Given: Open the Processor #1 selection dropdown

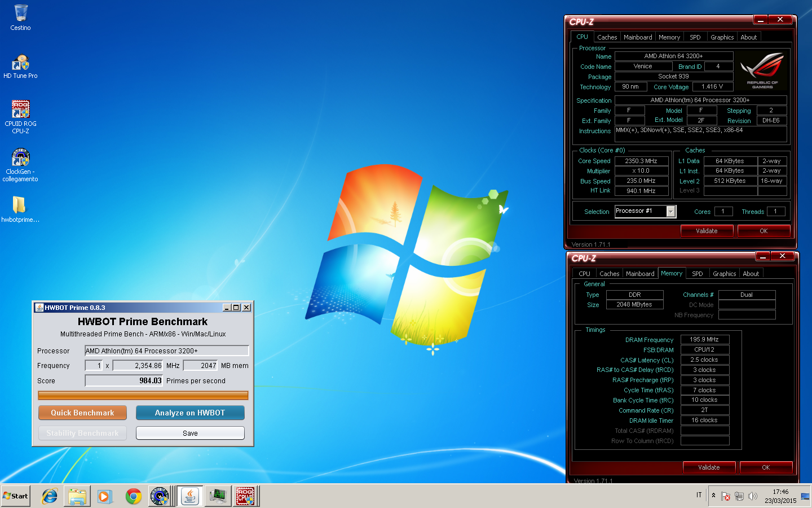Looking at the screenshot, I should tap(671, 211).
